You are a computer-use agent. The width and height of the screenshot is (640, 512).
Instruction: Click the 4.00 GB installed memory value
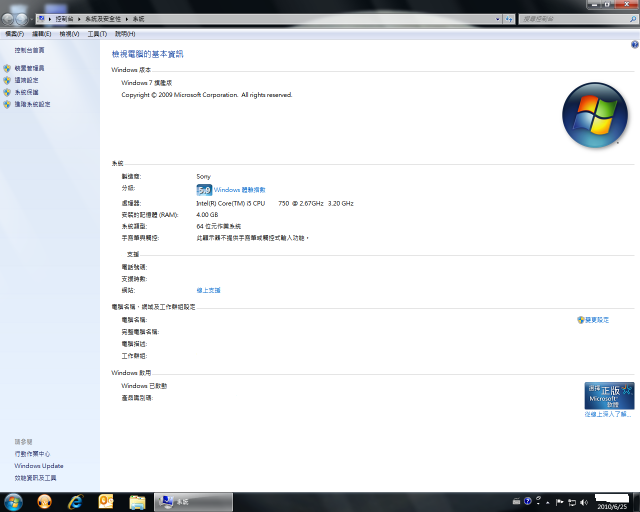[x=207, y=215]
